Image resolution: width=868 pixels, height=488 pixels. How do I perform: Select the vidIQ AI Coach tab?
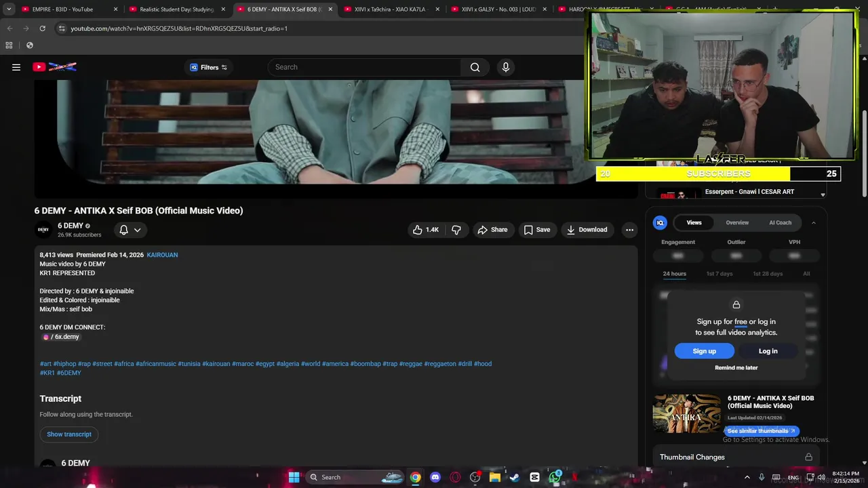pyautogui.click(x=780, y=222)
